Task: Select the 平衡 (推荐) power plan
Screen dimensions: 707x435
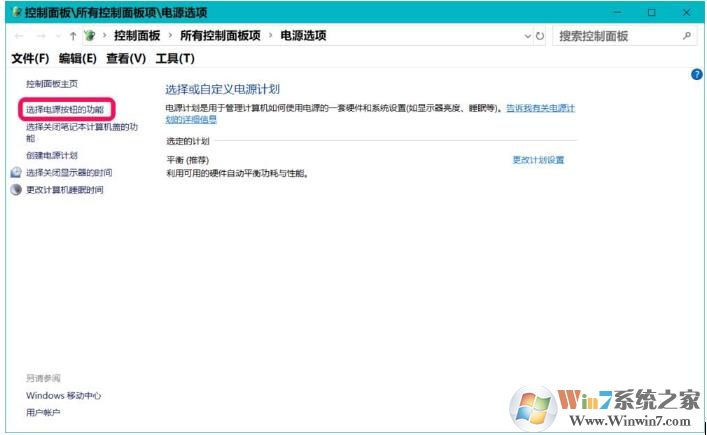Action: (188, 160)
